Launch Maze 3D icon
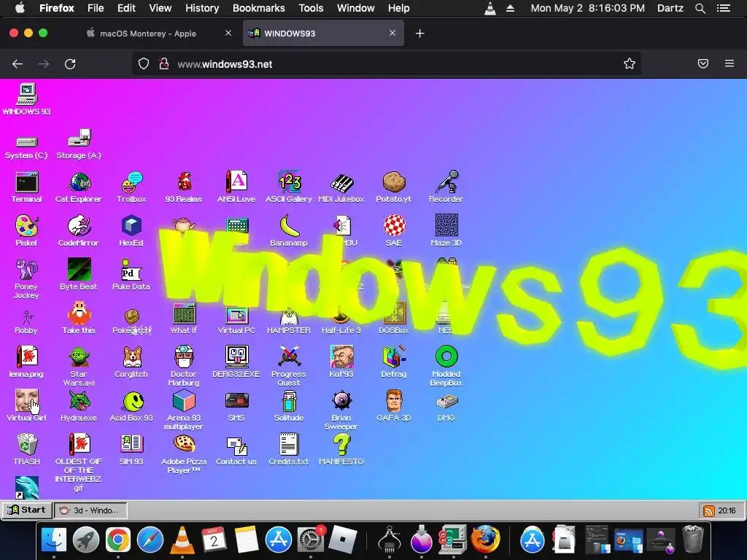This screenshot has height=560, width=747. (x=446, y=231)
